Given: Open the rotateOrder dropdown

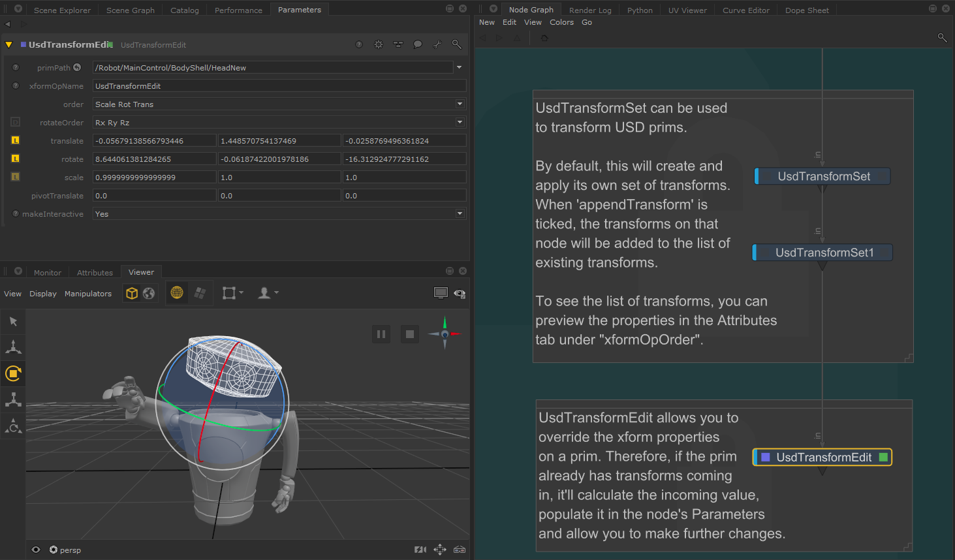Looking at the screenshot, I should click(279, 123).
